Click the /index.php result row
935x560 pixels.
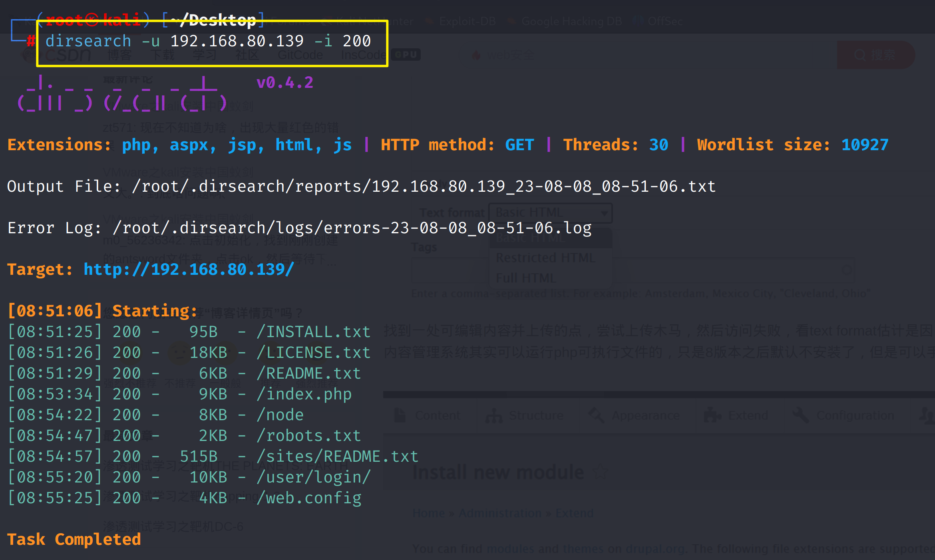tap(180, 394)
